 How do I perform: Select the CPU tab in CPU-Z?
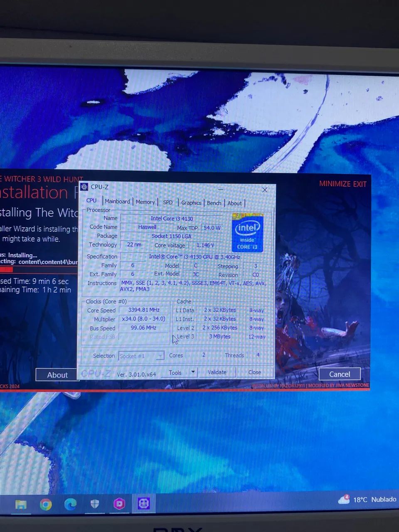pos(91,200)
